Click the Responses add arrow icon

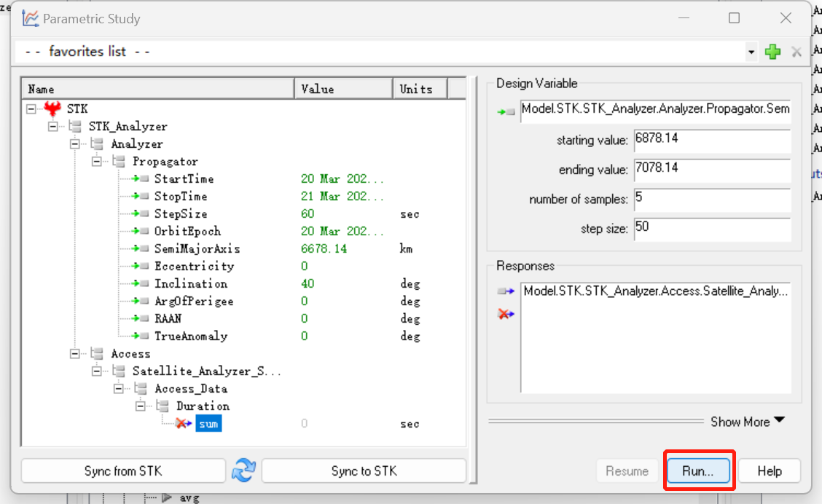coord(506,291)
